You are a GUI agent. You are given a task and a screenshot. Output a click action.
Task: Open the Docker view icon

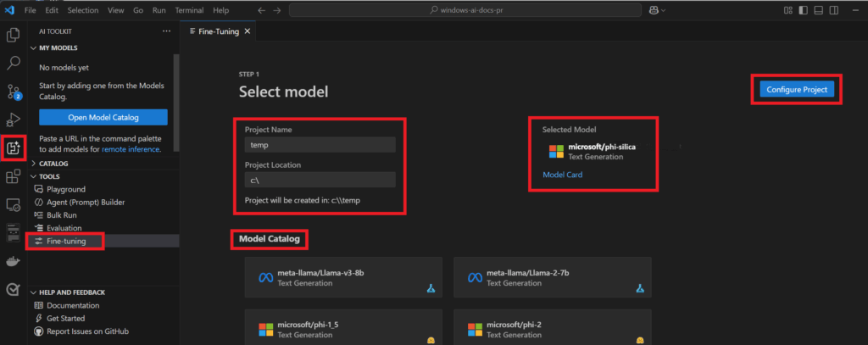[13, 261]
